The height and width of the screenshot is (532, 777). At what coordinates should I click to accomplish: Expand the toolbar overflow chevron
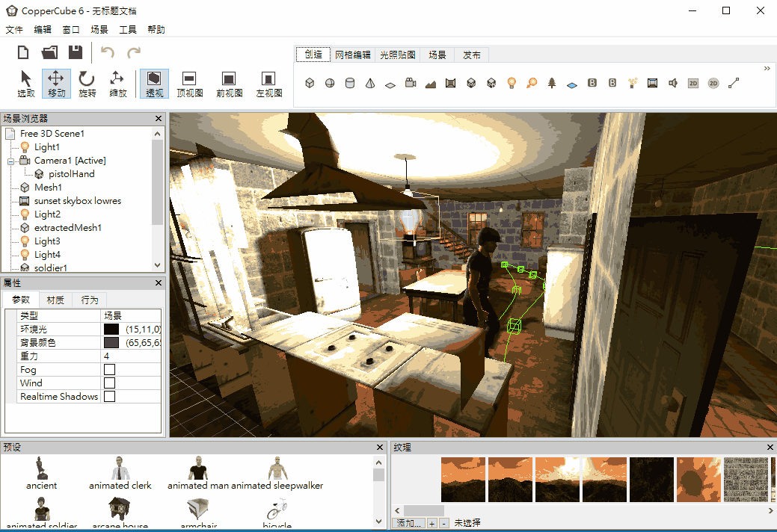tap(767, 69)
